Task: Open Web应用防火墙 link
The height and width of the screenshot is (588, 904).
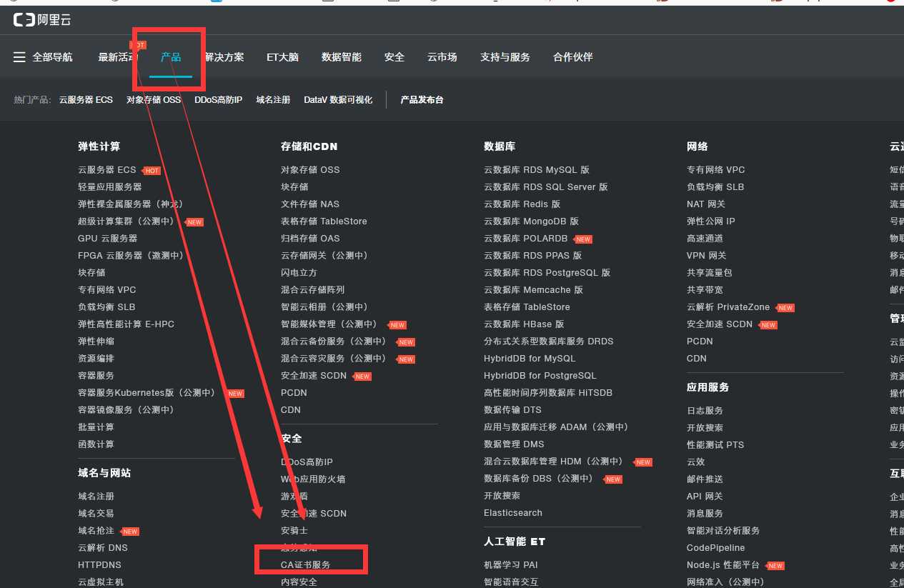Action: 313,479
